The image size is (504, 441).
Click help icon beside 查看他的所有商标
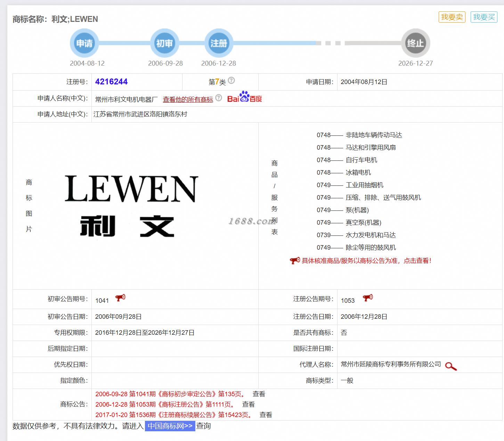click(219, 98)
